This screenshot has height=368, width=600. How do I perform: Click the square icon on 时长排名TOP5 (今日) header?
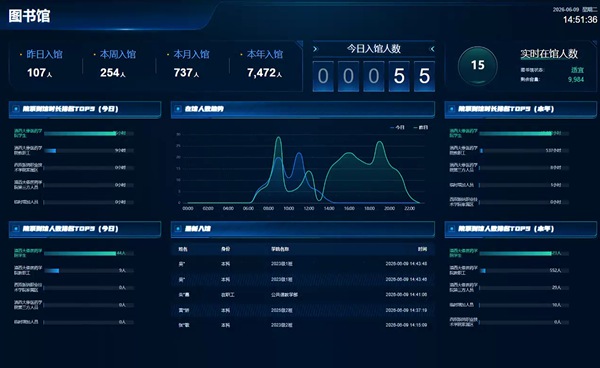pos(16,109)
